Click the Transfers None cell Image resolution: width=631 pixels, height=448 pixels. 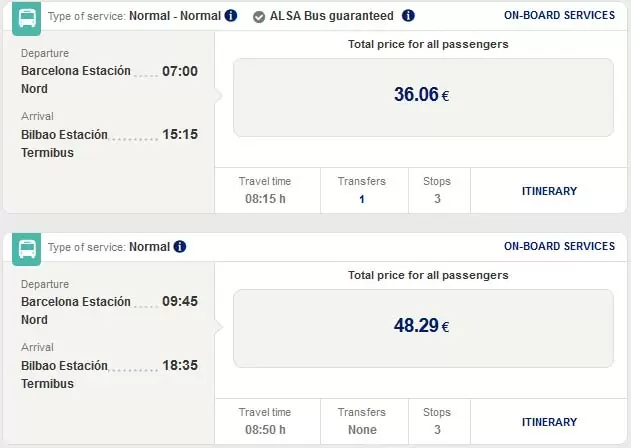364,421
